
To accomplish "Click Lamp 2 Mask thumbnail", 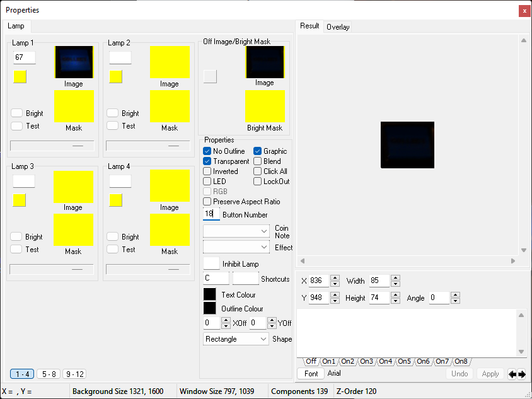I will [x=170, y=106].
